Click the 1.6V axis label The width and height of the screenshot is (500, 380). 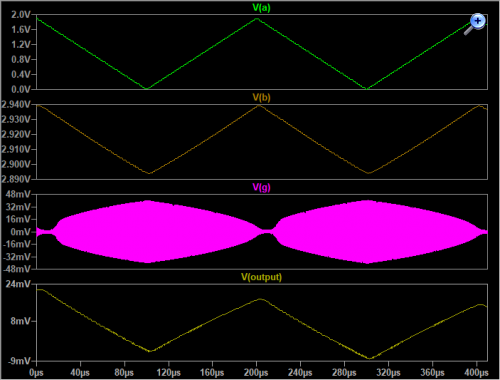click(x=20, y=30)
